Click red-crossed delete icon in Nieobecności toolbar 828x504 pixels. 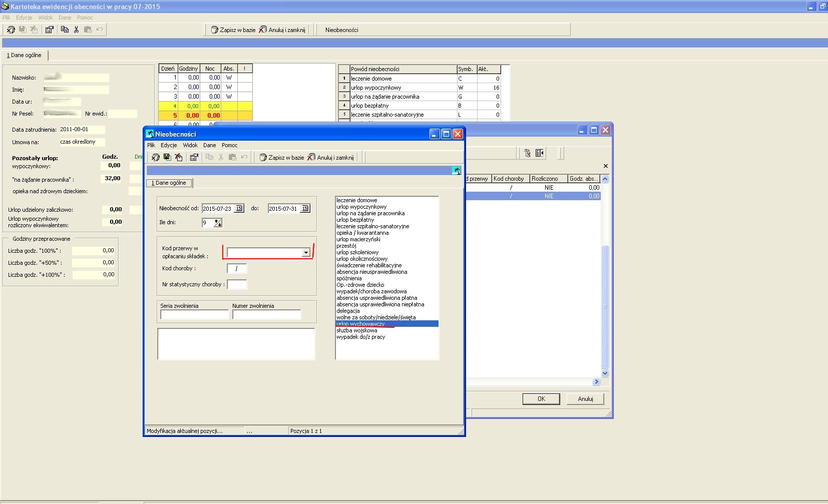pos(178,157)
